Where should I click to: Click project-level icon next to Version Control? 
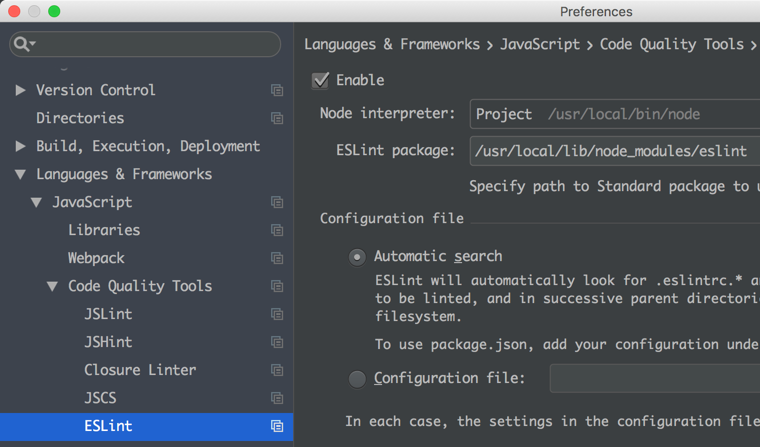pyautogui.click(x=277, y=90)
